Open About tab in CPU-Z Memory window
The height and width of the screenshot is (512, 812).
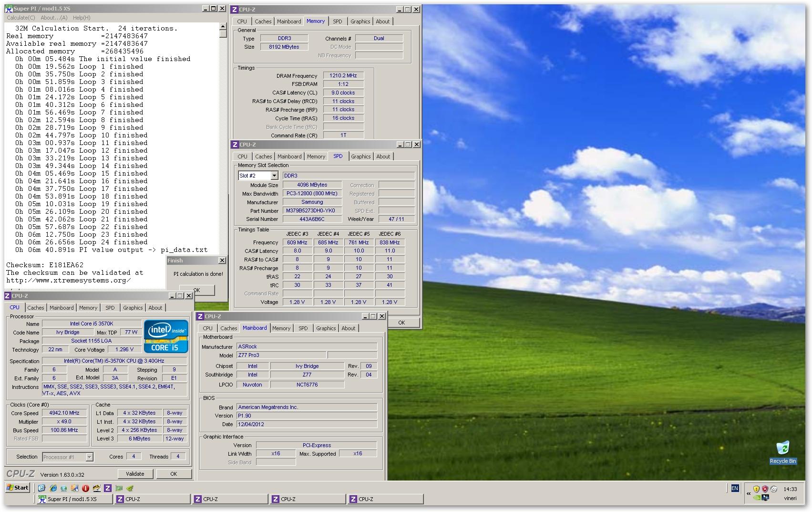(382, 21)
